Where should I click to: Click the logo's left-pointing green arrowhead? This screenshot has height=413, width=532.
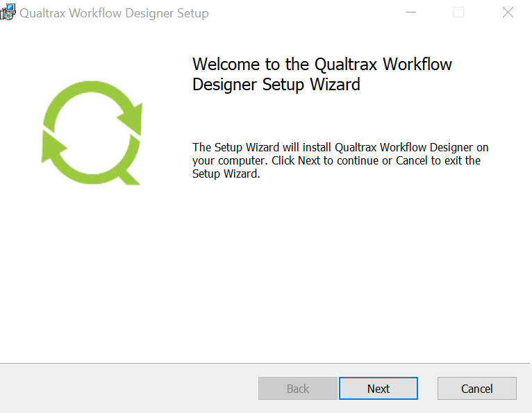pos(53,147)
